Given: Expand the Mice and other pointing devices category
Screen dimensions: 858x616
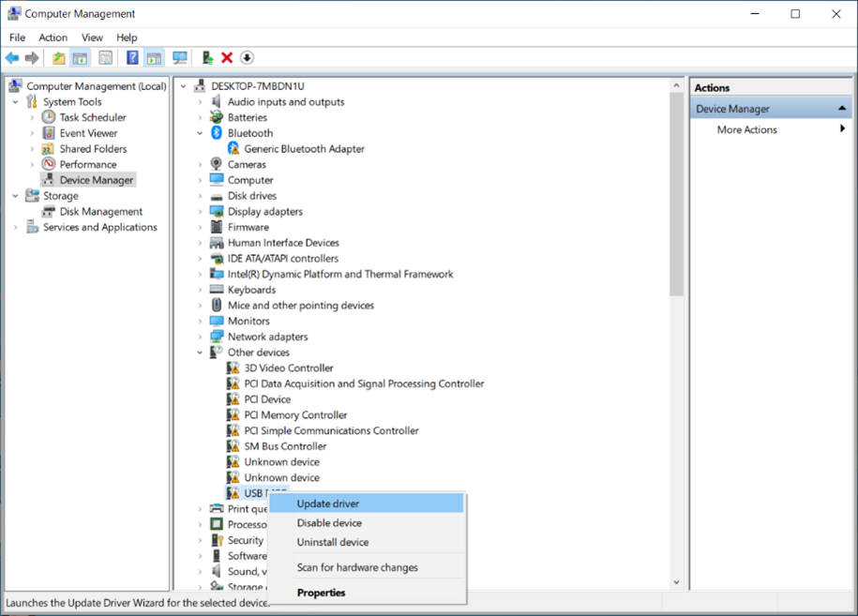Looking at the screenshot, I should [x=200, y=306].
